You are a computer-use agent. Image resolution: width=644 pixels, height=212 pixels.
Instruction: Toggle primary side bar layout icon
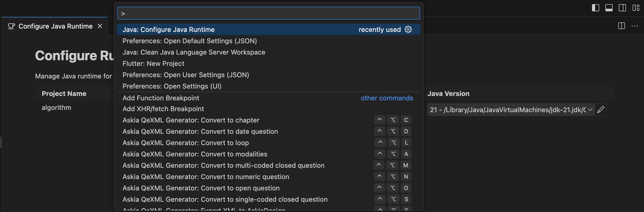click(596, 8)
